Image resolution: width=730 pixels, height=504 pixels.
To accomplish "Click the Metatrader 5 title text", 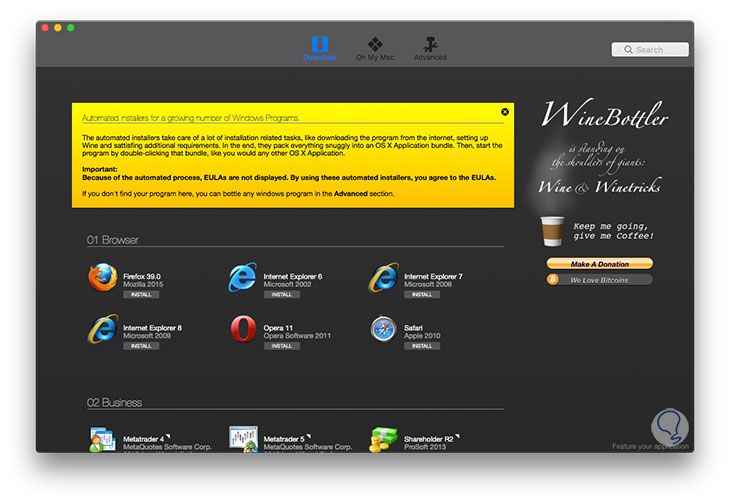I will 284,439.
